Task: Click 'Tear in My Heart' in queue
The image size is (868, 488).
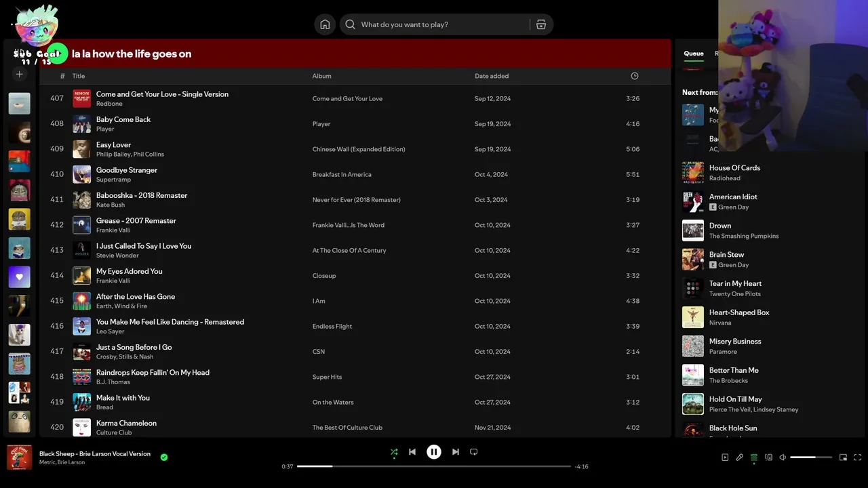Action: (735, 284)
